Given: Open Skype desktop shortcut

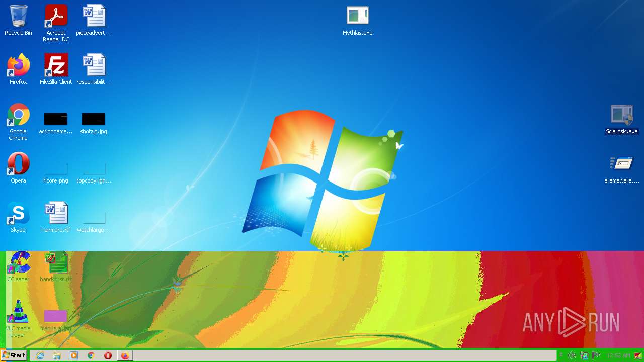Looking at the screenshot, I should [18, 217].
